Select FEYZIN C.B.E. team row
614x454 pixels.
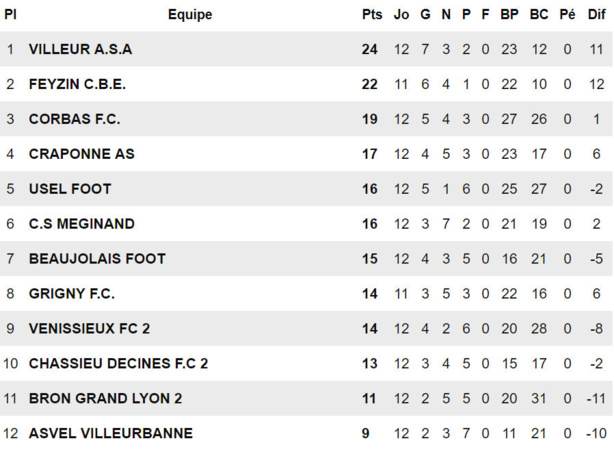[77, 84]
